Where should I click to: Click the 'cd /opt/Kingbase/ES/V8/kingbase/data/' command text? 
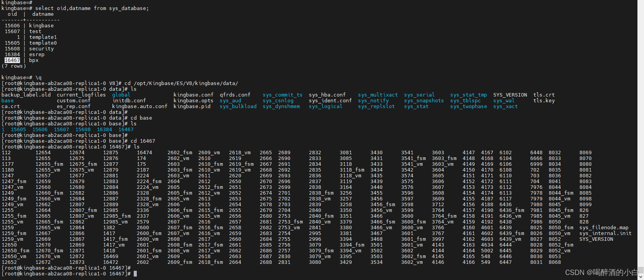pyautogui.click(x=181, y=83)
